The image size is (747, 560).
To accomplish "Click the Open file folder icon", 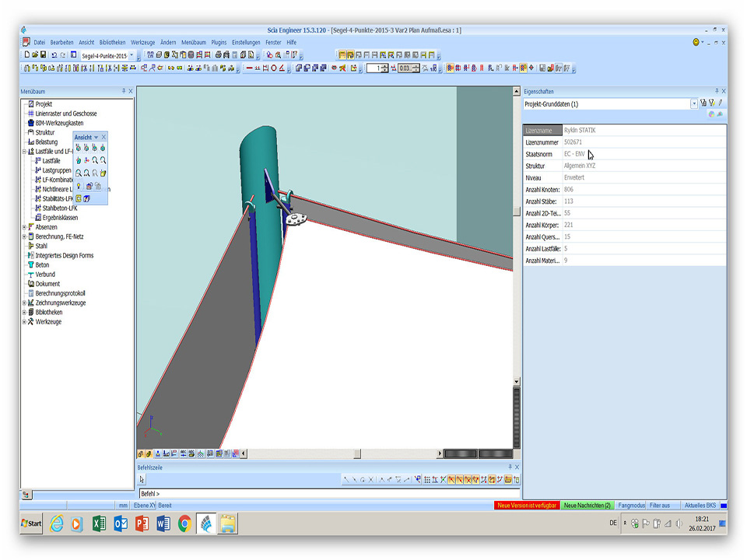I will (x=35, y=55).
